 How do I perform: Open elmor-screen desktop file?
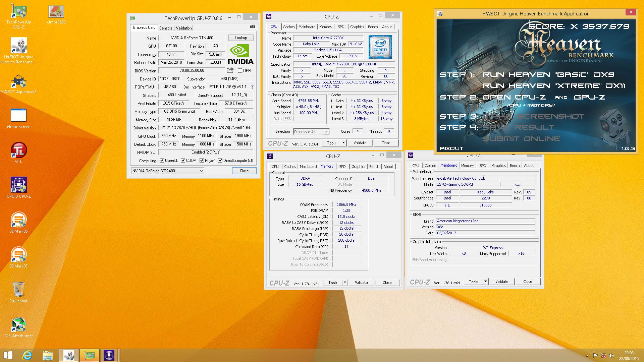tap(19, 119)
